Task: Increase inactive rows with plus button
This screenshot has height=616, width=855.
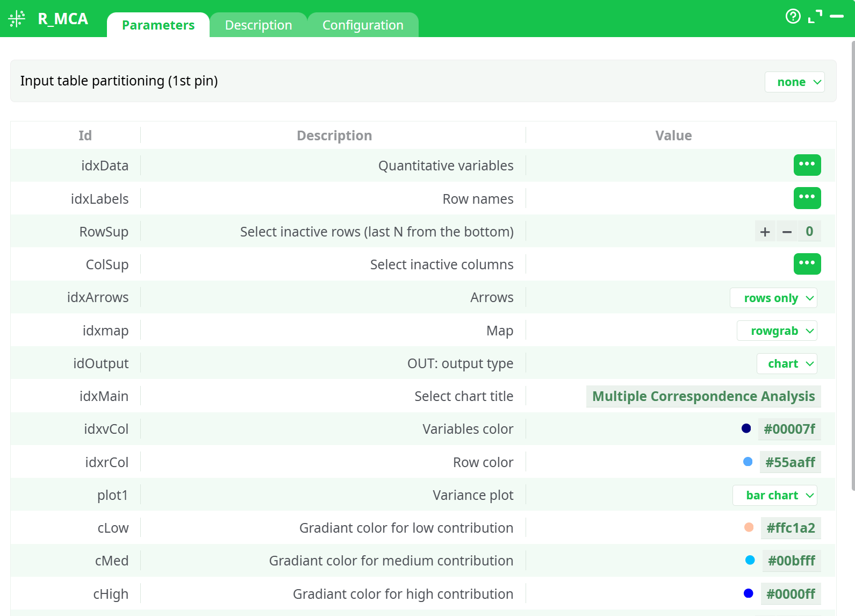Action: tap(765, 232)
